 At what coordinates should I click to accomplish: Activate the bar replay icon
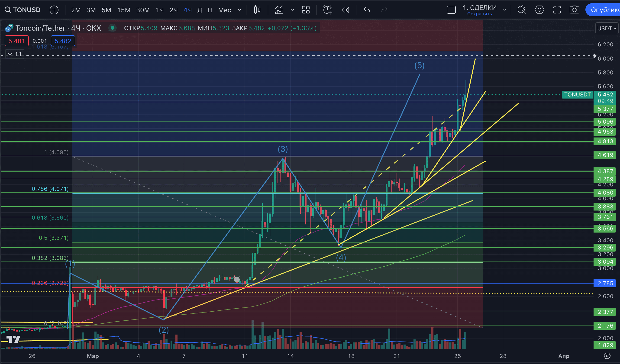tap(346, 10)
